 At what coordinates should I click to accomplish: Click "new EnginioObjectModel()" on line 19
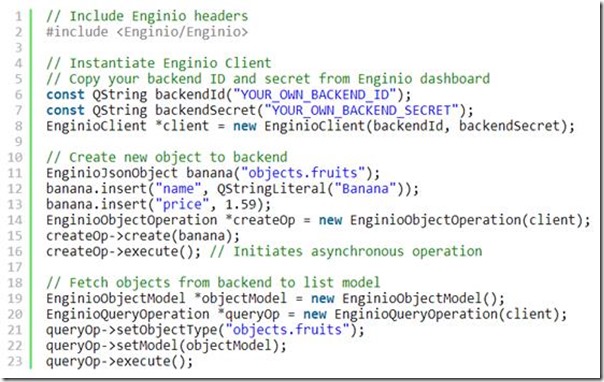tap(404, 298)
